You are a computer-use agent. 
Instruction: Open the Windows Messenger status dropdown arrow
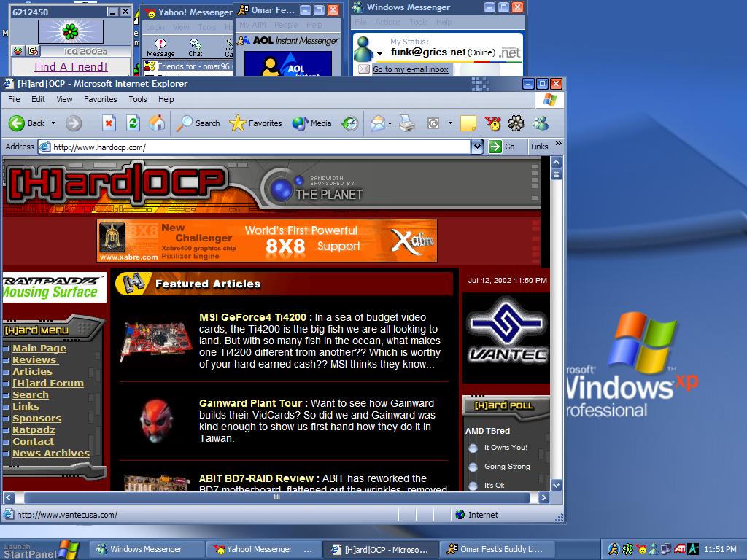pyautogui.click(x=379, y=53)
